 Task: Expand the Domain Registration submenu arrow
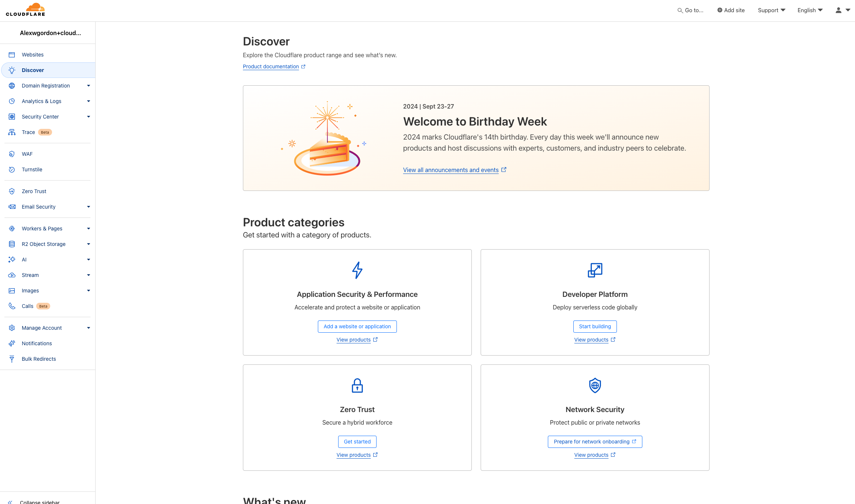(x=89, y=86)
